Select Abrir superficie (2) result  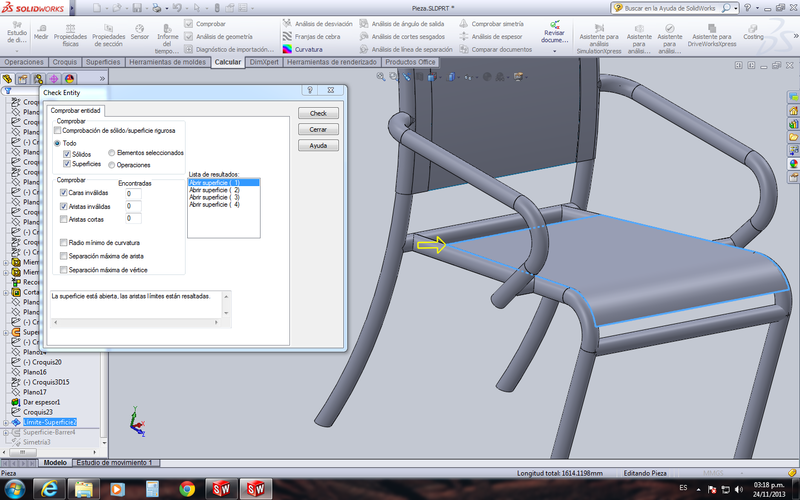point(223,190)
